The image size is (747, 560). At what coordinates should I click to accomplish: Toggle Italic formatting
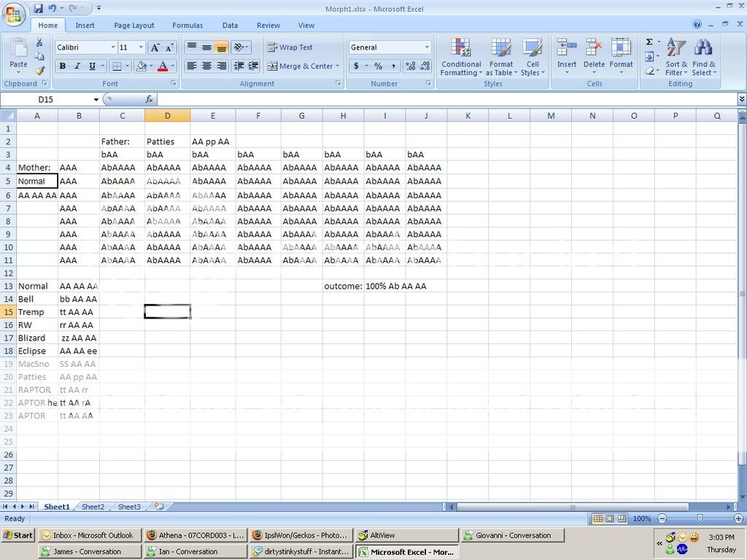pos(77,66)
